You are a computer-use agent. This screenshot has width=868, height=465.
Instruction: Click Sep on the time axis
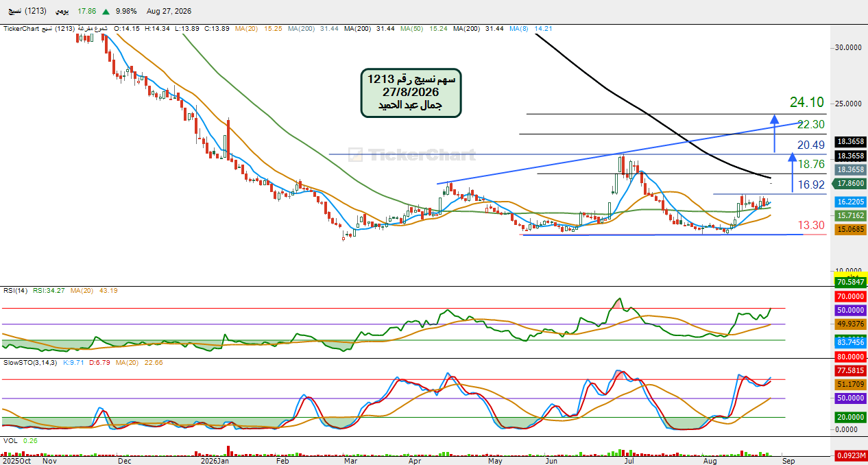pyautogui.click(x=788, y=461)
